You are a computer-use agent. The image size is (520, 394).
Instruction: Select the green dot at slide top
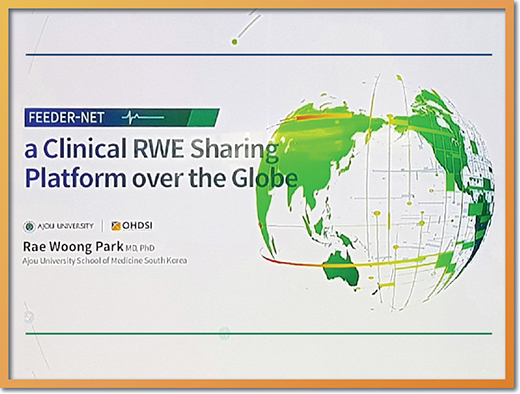(x=234, y=42)
